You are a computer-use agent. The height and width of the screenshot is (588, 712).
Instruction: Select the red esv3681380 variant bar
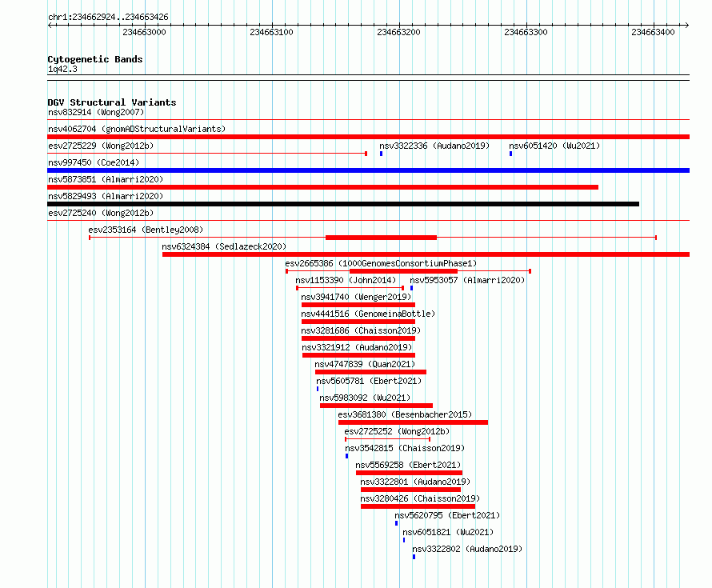point(414,422)
